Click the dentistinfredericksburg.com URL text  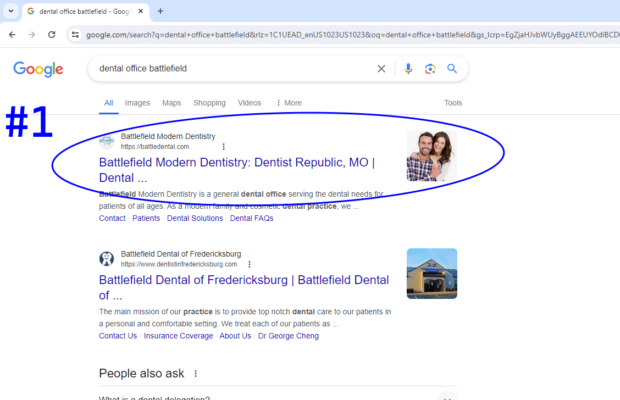click(179, 264)
